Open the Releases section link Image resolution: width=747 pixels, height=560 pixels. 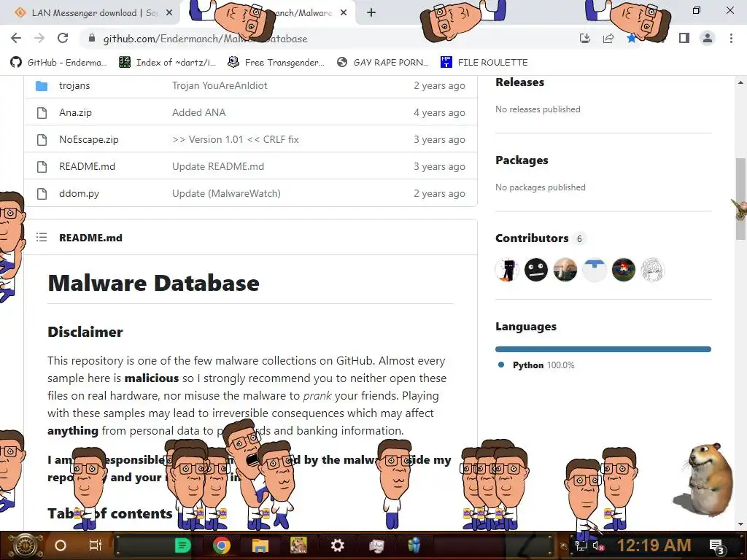(x=519, y=82)
